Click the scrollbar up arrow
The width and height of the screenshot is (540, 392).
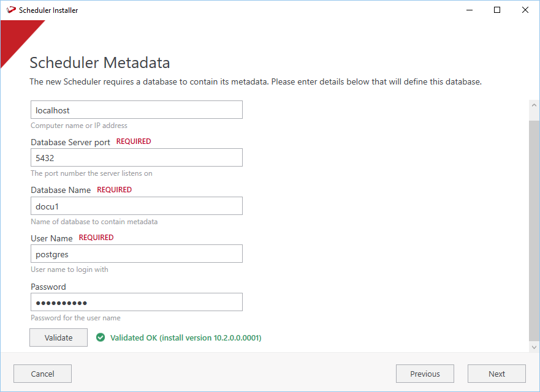click(533, 106)
